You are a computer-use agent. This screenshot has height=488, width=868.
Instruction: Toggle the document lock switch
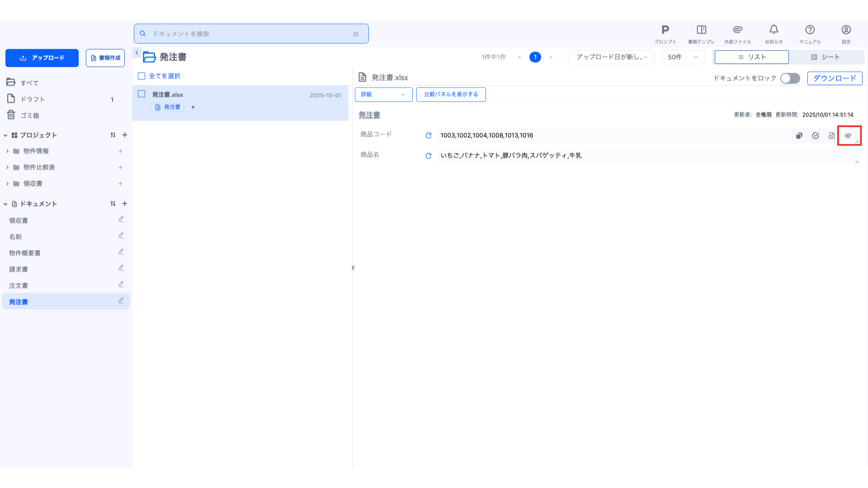(790, 78)
